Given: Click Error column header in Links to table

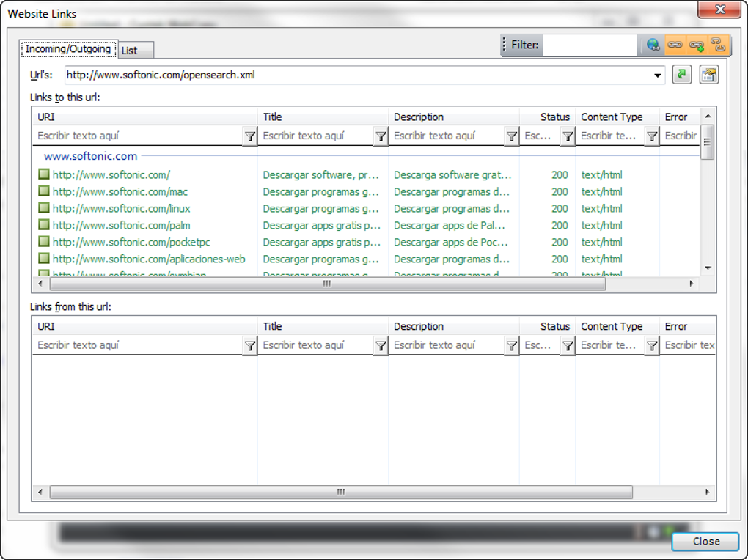Looking at the screenshot, I should [x=680, y=117].
